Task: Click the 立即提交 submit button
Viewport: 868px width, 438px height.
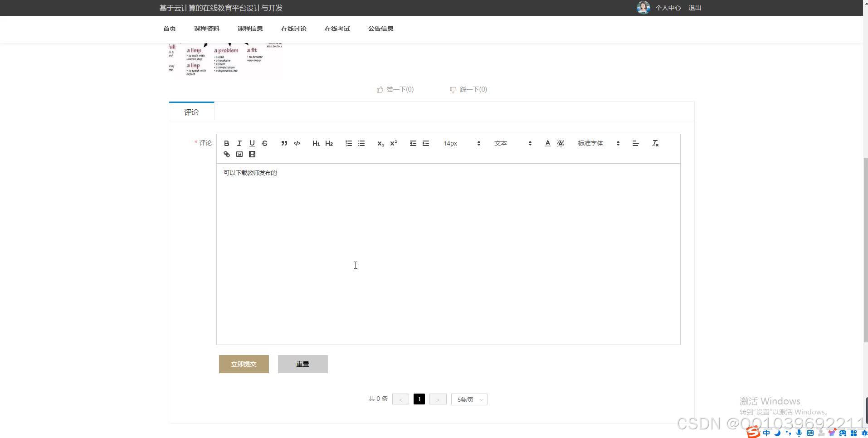Action: (x=244, y=364)
